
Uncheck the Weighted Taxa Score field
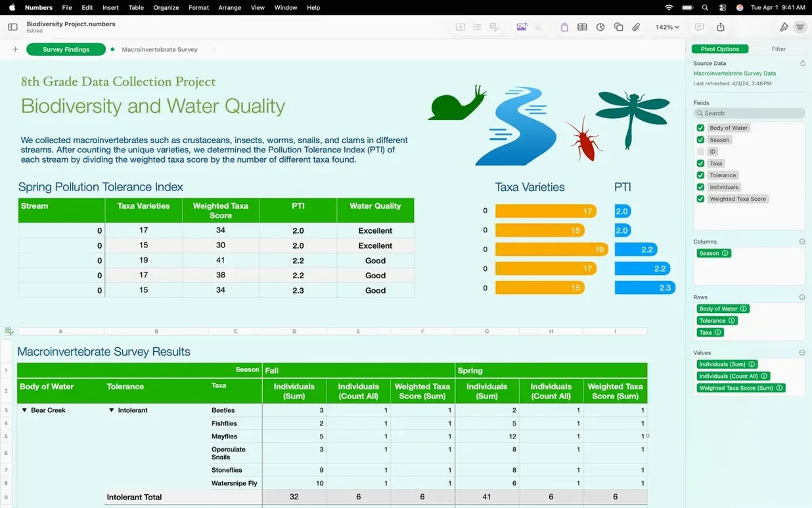[700, 199]
